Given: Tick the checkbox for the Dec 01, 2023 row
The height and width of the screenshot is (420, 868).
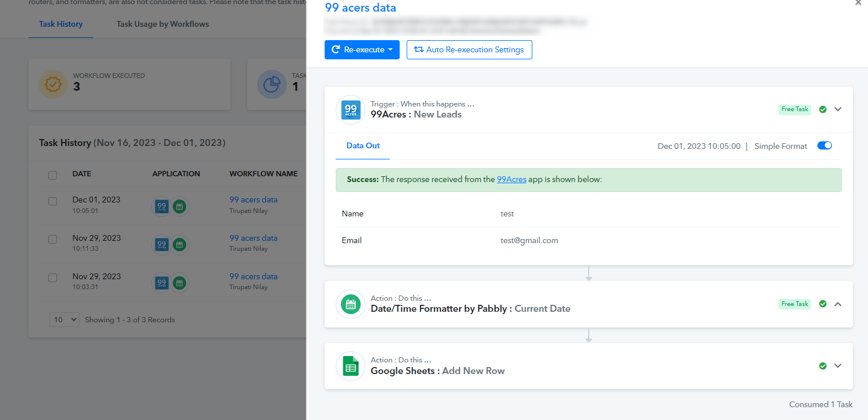Looking at the screenshot, I should (x=53, y=201).
